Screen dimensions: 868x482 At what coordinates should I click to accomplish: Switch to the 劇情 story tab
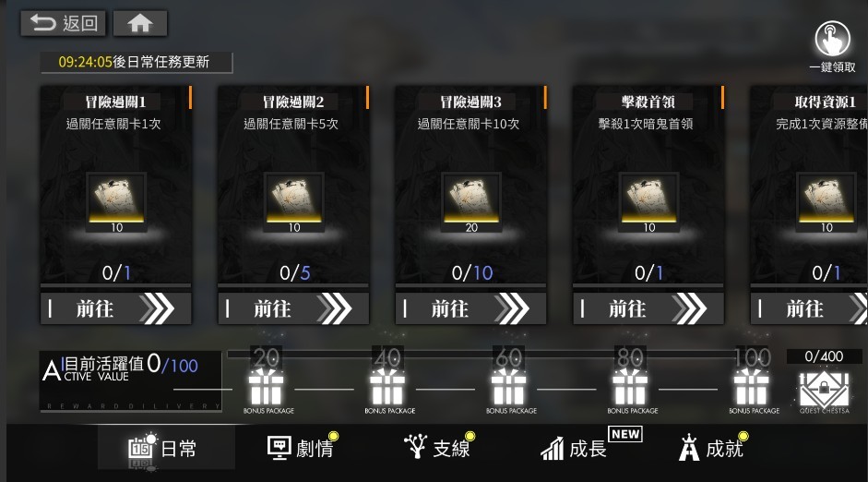(303, 448)
